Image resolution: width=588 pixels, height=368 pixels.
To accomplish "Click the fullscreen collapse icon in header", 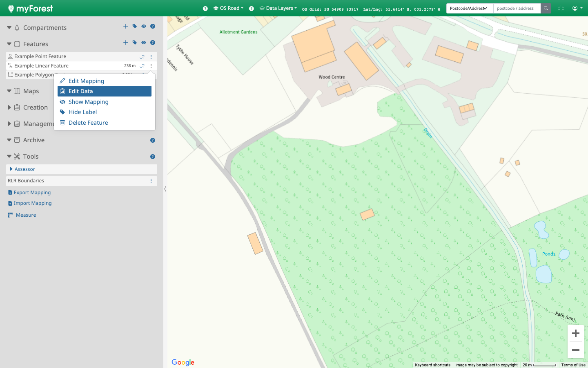I will pyautogui.click(x=561, y=8).
